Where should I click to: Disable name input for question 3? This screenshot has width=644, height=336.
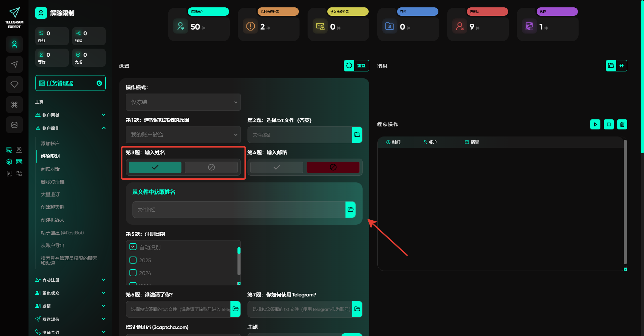[x=211, y=167]
